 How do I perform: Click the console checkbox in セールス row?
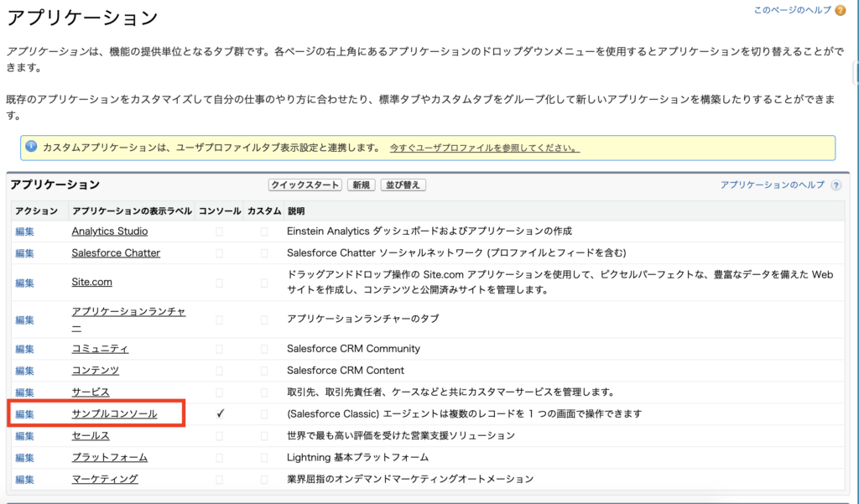tap(219, 436)
